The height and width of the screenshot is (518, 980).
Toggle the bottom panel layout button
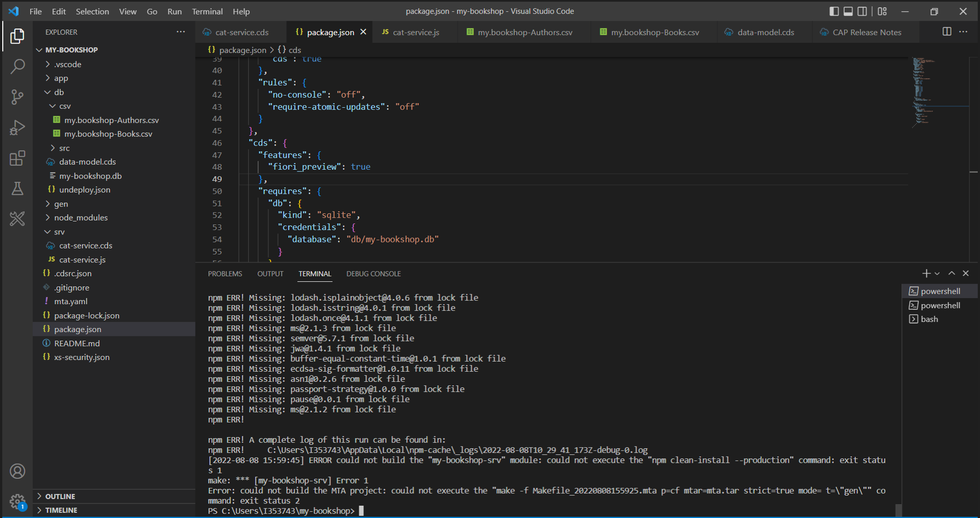pyautogui.click(x=848, y=11)
